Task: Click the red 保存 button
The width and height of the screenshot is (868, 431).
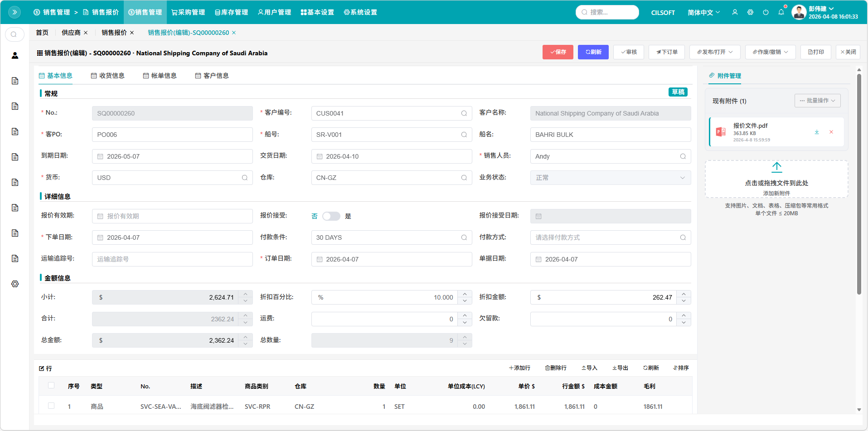Action: point(558,52)
